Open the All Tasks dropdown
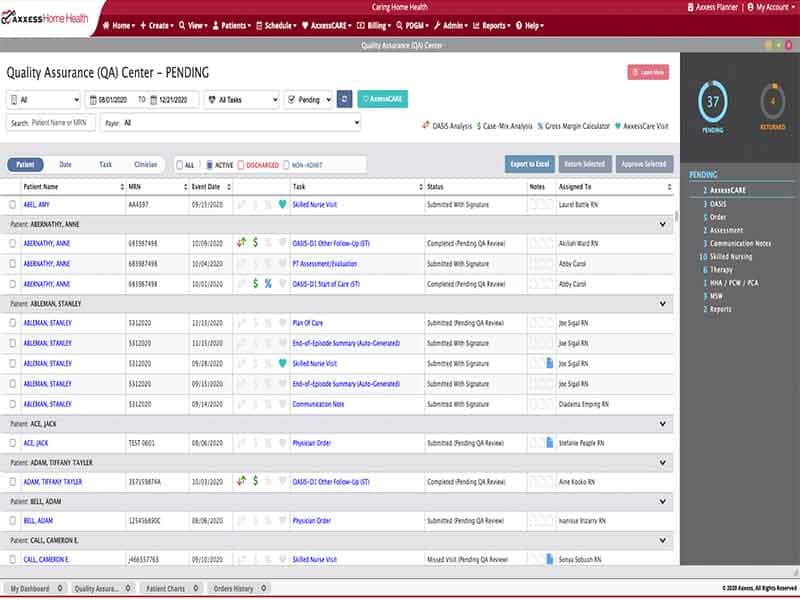The image size is (800, 600). click(241, 99)
